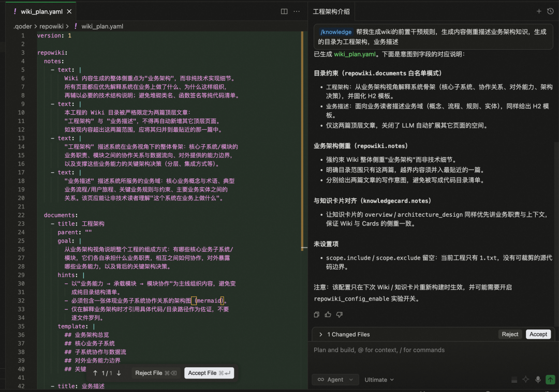Viewport: 559px width, 392px height.
Task: Open the Ultimate model dropdown
Action: pos(379,380)
